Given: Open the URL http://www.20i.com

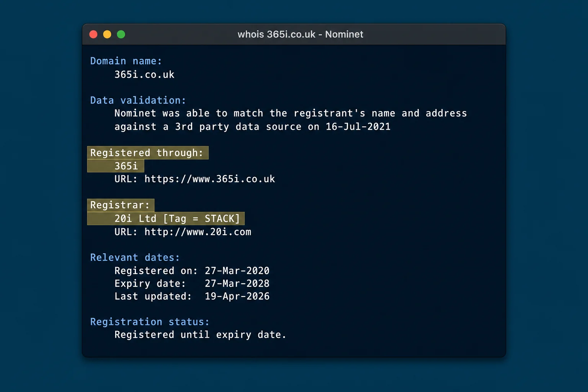Looking at the screenshot, I should [198, 232].
